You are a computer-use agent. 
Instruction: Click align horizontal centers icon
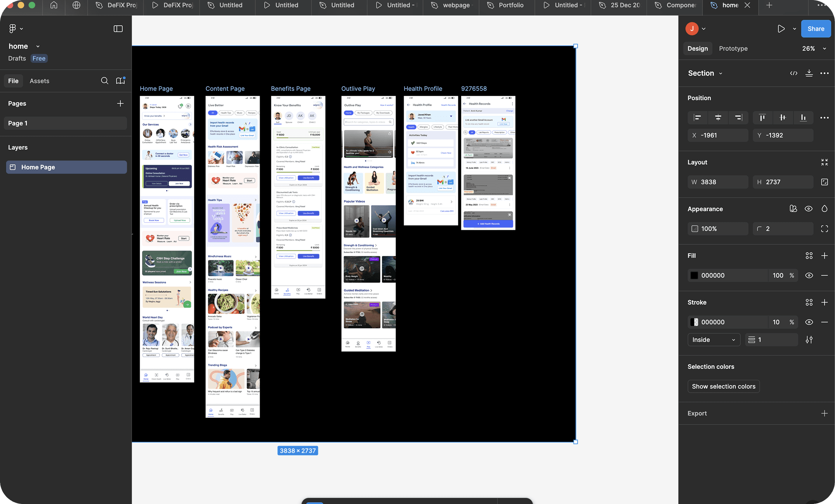718,118
